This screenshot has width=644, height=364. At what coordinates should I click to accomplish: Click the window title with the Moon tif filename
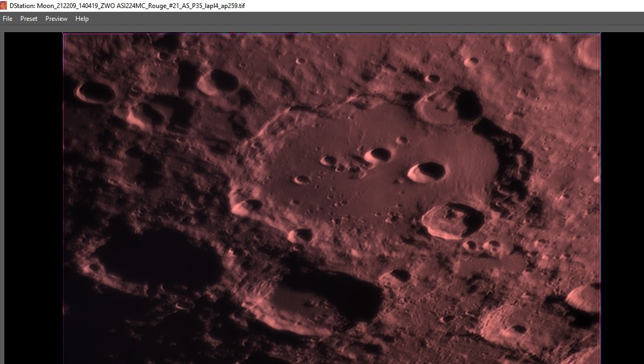point(127,5)
